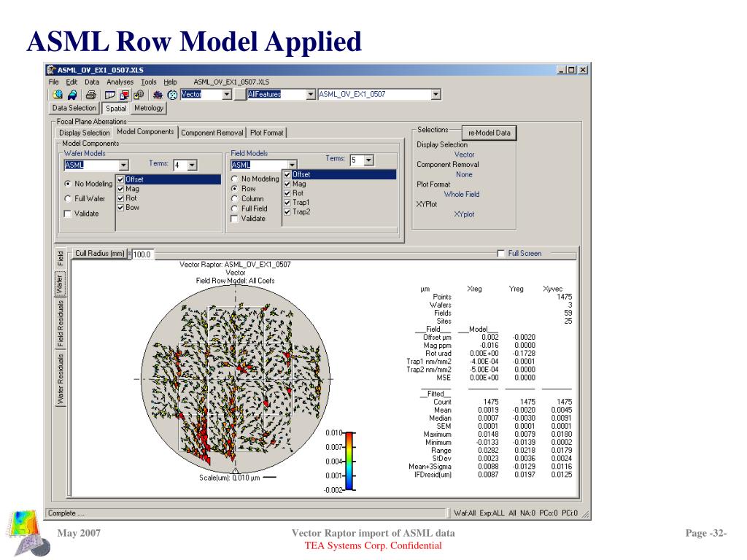The image size is (747, 560).
Task: Uncheck Offset in the Wafer Models list
Action: click(x=120, y=179)
